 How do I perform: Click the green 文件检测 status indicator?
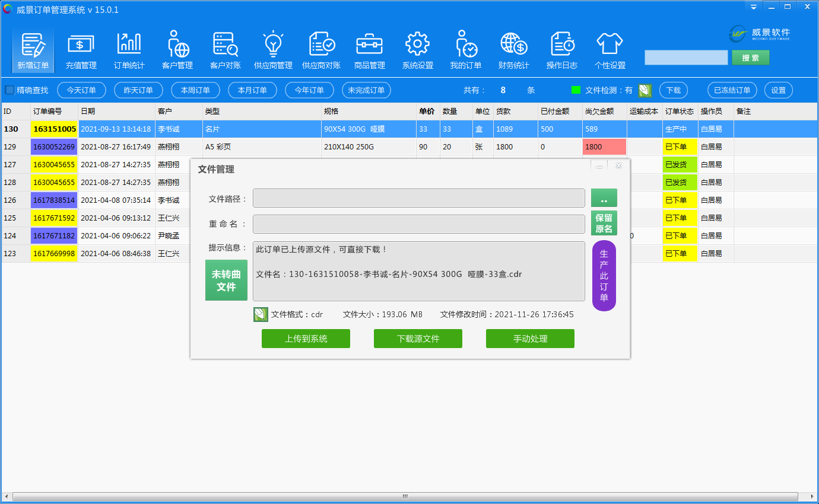(x=575, y=90)
